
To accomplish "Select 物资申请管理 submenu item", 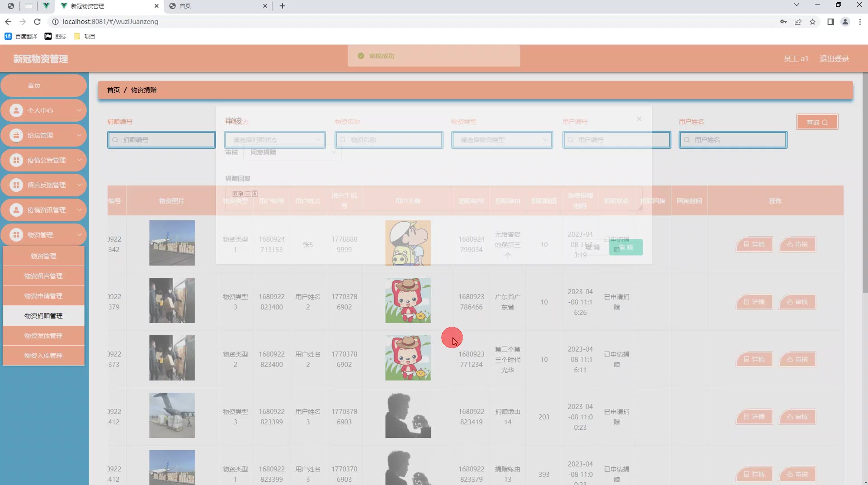I will tap(43, 296).
